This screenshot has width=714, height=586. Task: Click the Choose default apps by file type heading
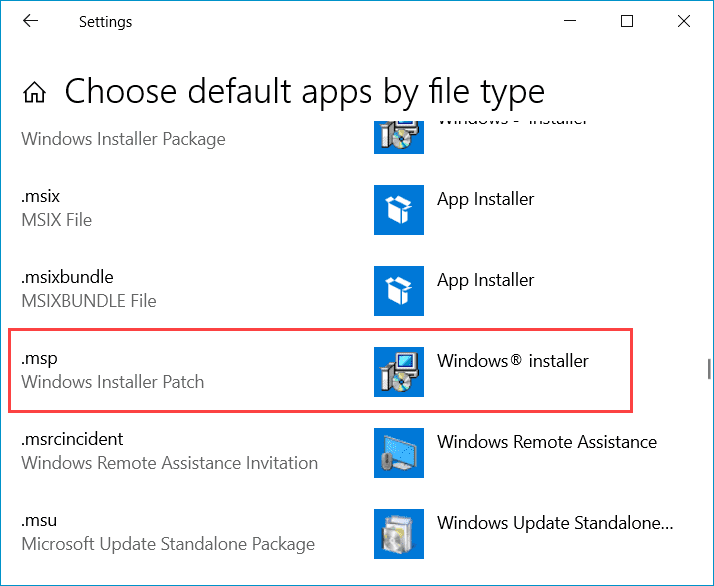pyautogui.click(x=305, y=92)
